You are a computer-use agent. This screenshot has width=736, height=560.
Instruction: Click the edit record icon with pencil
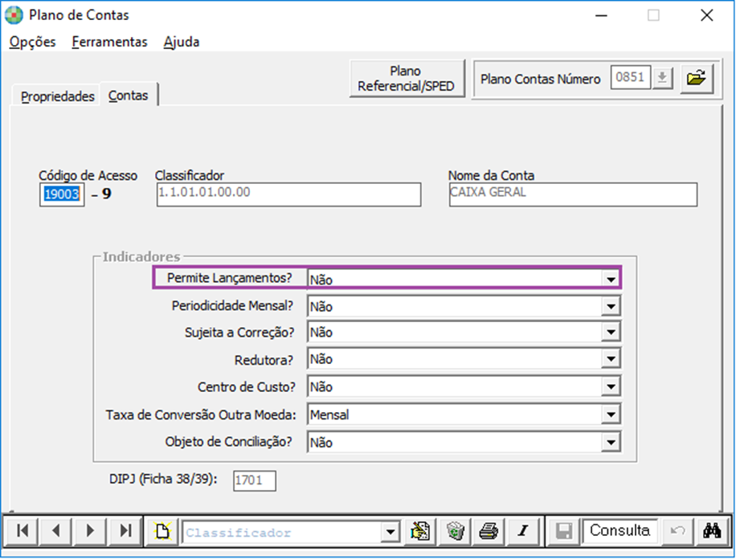[x=420, y=531]
